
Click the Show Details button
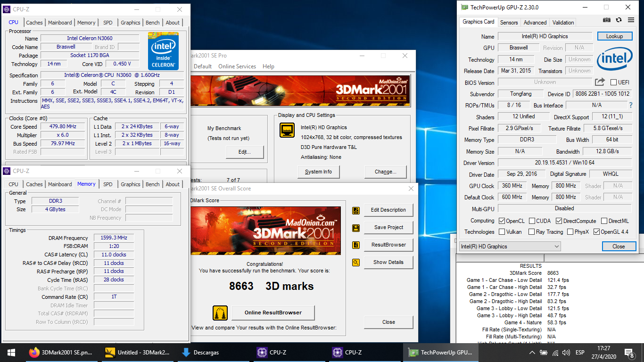pyautogui.click(x=388, y=263)
